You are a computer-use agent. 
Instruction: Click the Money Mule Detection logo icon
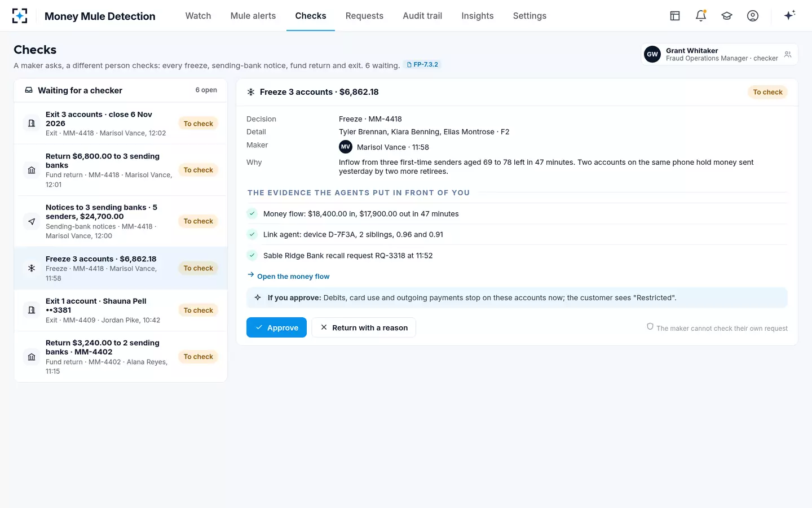20,16
